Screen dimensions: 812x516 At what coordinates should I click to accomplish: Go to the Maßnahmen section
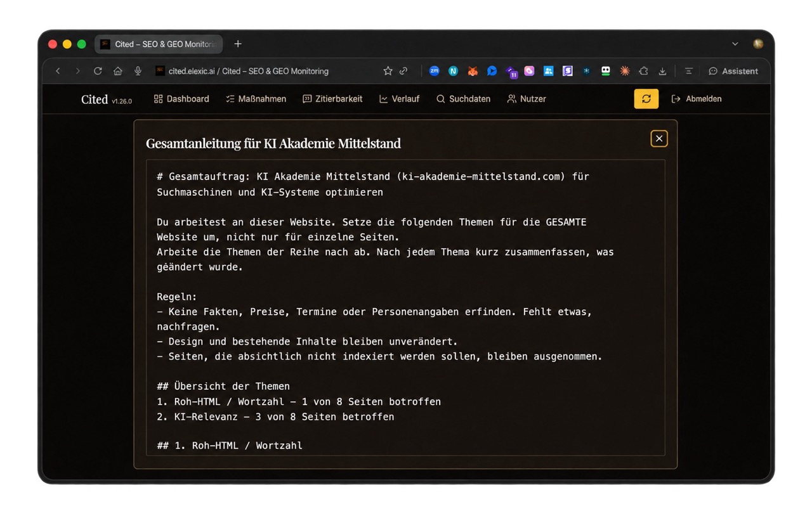[256, 99]
